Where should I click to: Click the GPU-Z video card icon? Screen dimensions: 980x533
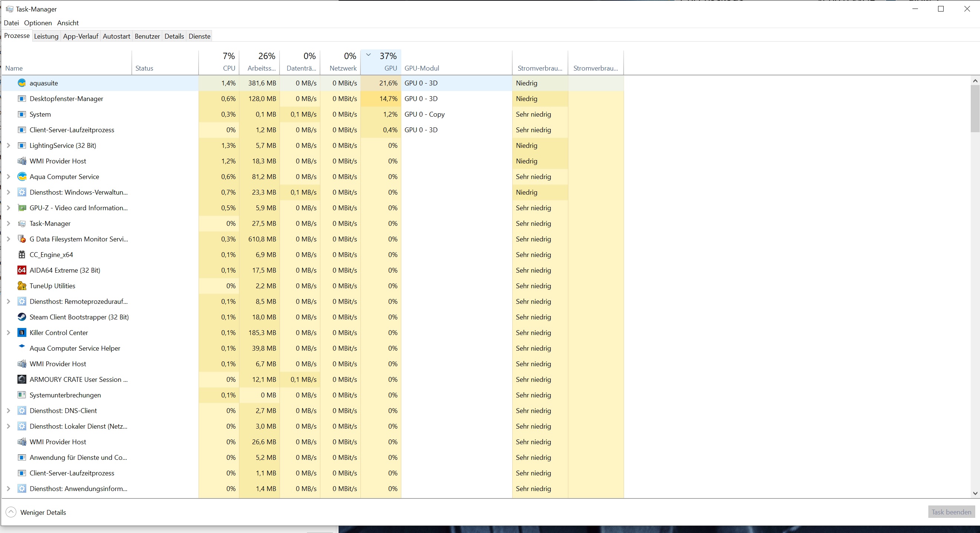tap(22, 208)
